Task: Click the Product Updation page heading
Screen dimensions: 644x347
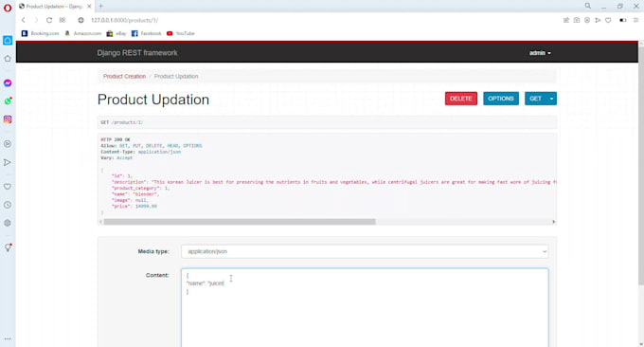Action: click(x=153, y=100)
